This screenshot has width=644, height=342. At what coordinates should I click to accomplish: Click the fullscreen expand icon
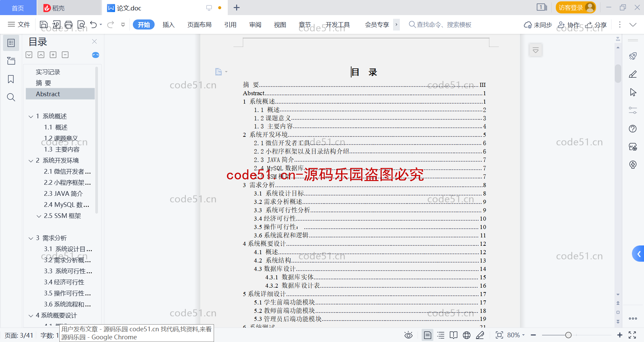click(632, 335)
